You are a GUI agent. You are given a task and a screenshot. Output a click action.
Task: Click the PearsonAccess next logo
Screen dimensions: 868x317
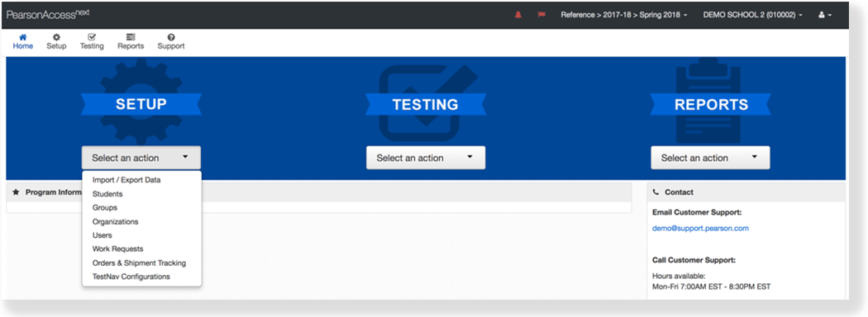(48, 15)
